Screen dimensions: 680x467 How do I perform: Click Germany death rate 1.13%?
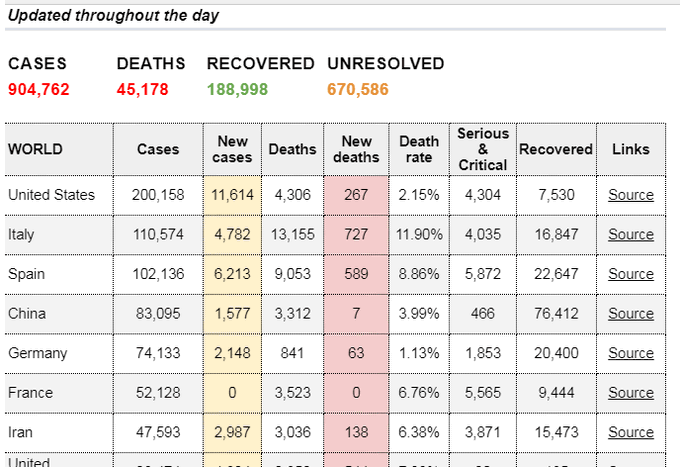tap(419, 353)
